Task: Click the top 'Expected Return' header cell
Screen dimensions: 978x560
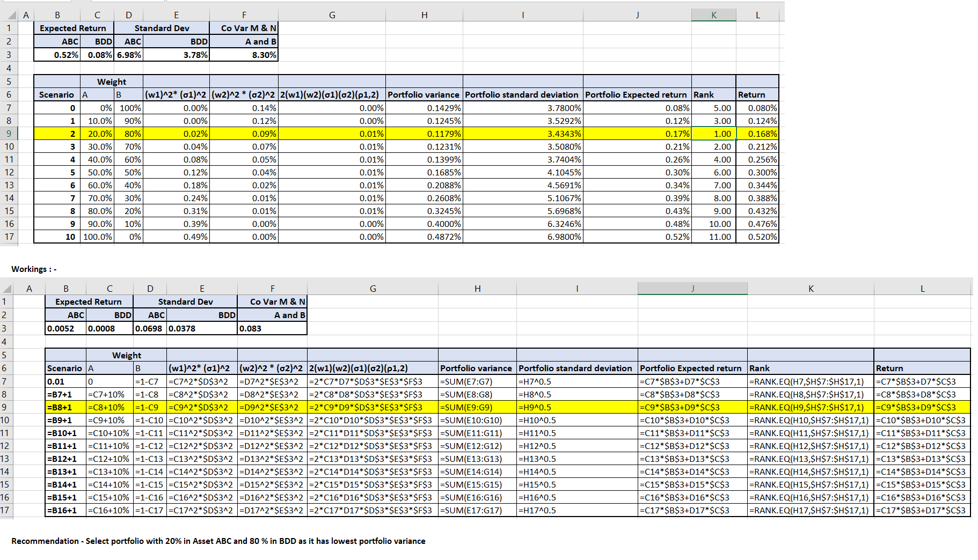Action: point(74,28)
